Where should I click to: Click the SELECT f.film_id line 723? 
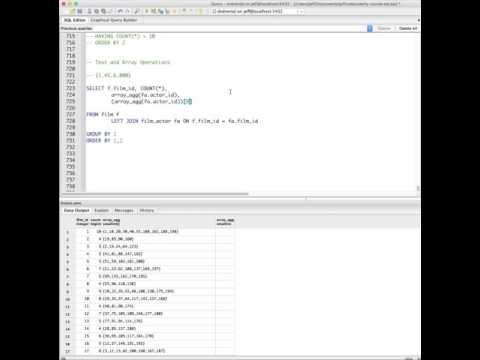(127, 88)
